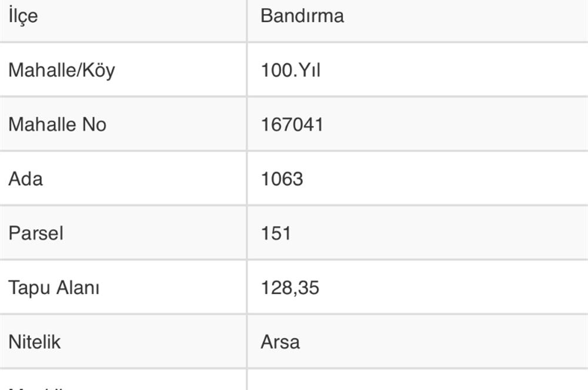
Task: Click the empty area right of 128,35
Action: [454, 288]
